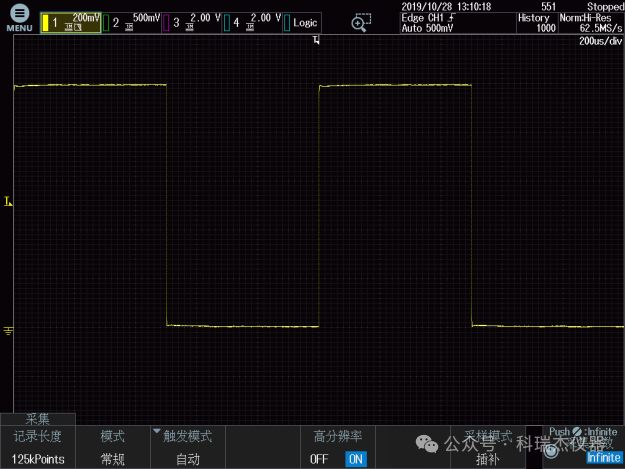This screenshot has height=469, width=625.
Task: Set 高分辨率 to ON
Action: click(356, 459)
